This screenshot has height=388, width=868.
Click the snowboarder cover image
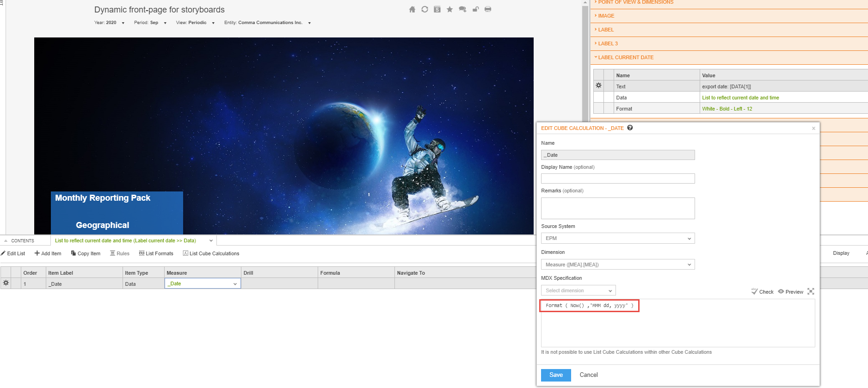(284, 136)
